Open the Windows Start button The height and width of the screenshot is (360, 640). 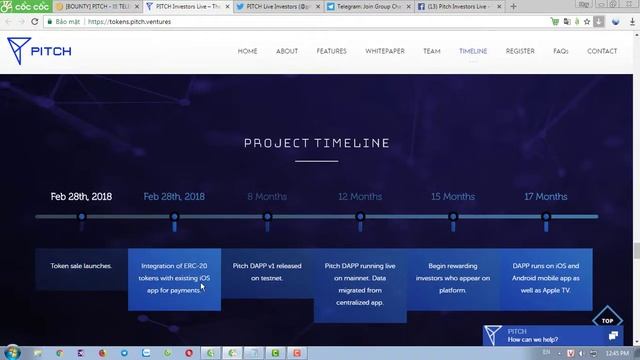coord(12,353)
